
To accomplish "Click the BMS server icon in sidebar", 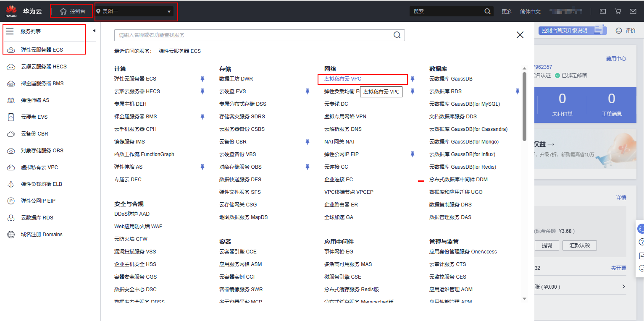I will click(11, 84).
